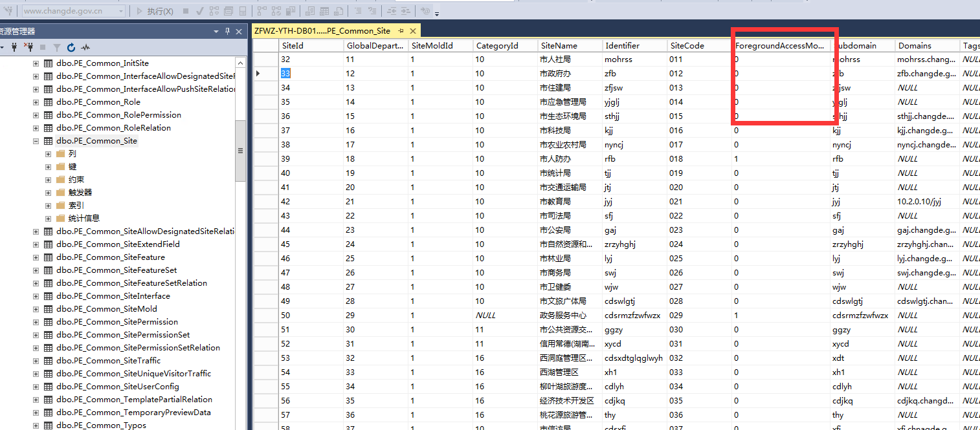Select the dbo.PE_Common_SiteMold table
The image size is (980, 430).
(106, 309)
